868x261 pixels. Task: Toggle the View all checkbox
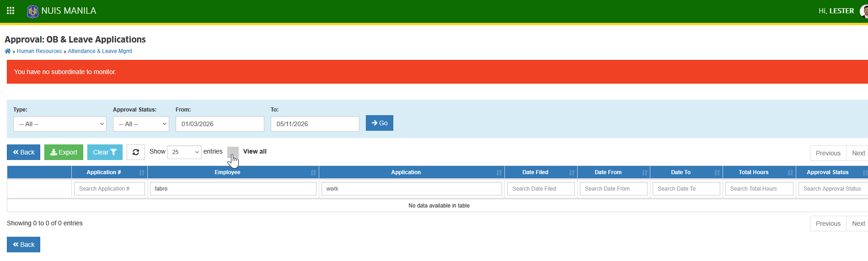tap(233, 152)
